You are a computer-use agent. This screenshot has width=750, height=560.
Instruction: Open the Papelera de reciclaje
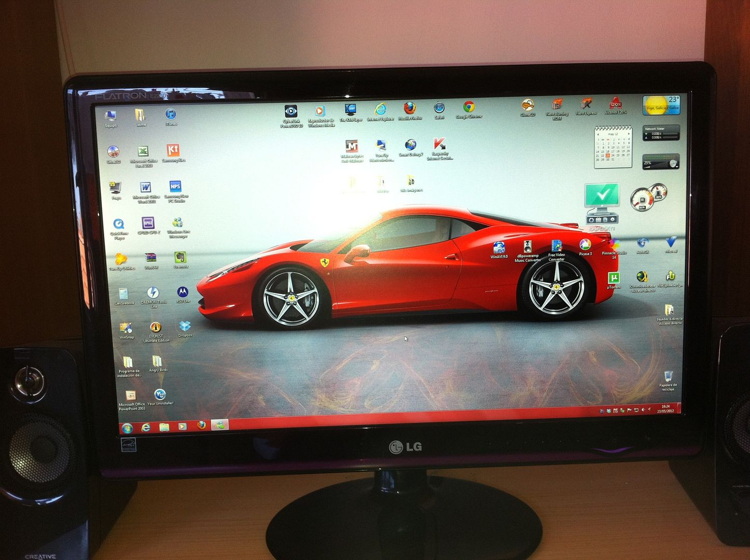pyautogui.click(x=668, y=377)
